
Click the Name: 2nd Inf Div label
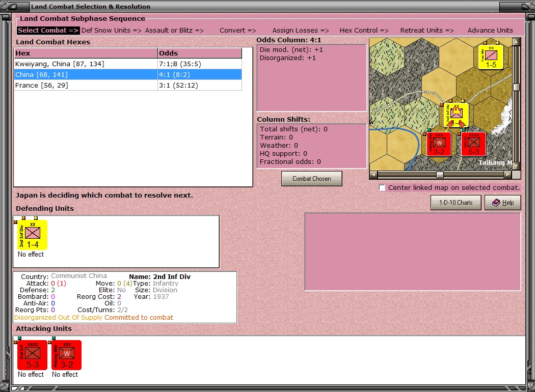tap(159, 277)
